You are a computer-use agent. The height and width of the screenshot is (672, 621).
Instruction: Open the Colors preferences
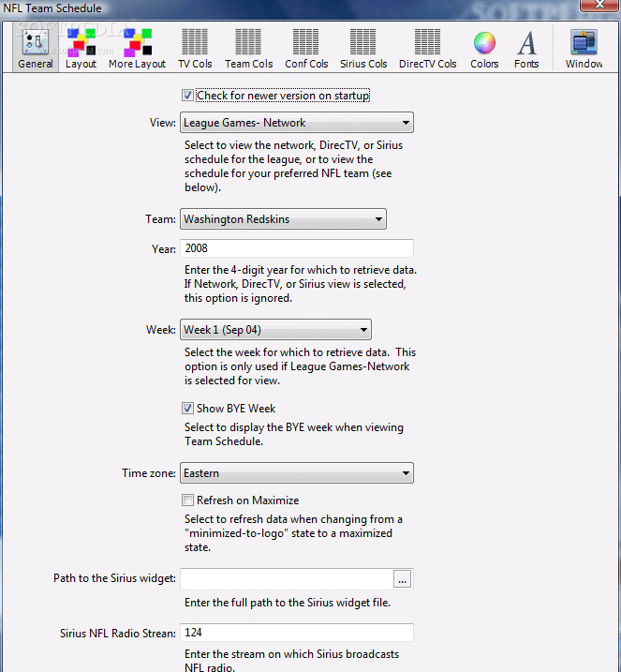484,49
